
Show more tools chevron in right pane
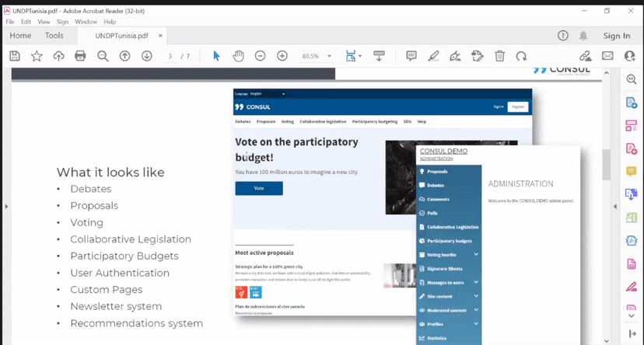point(632,316)
